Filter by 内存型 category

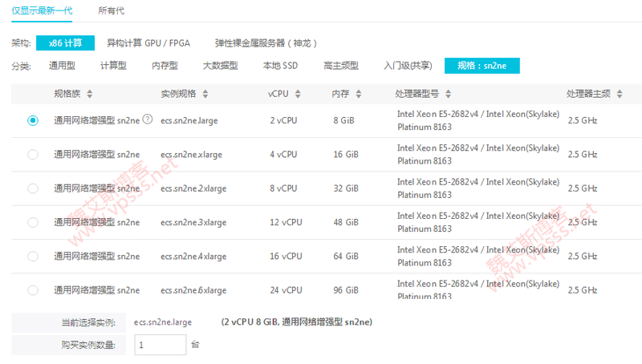coord(165,66)
